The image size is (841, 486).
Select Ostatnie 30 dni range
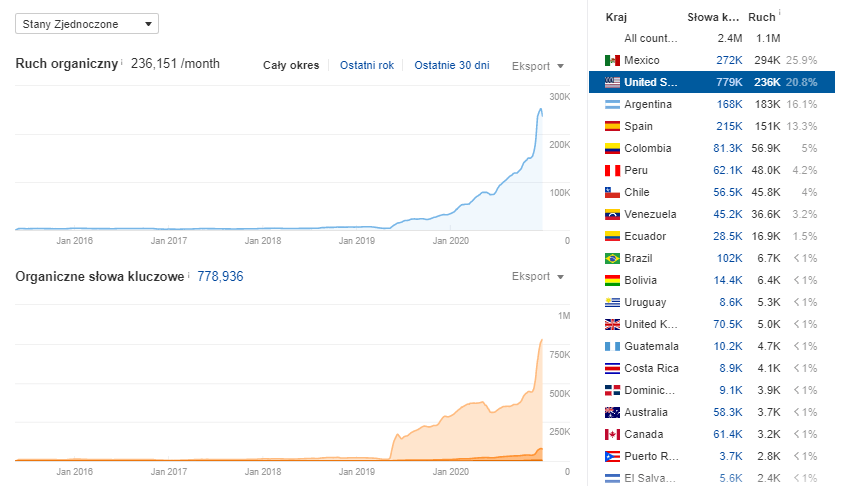click(452, 66)
